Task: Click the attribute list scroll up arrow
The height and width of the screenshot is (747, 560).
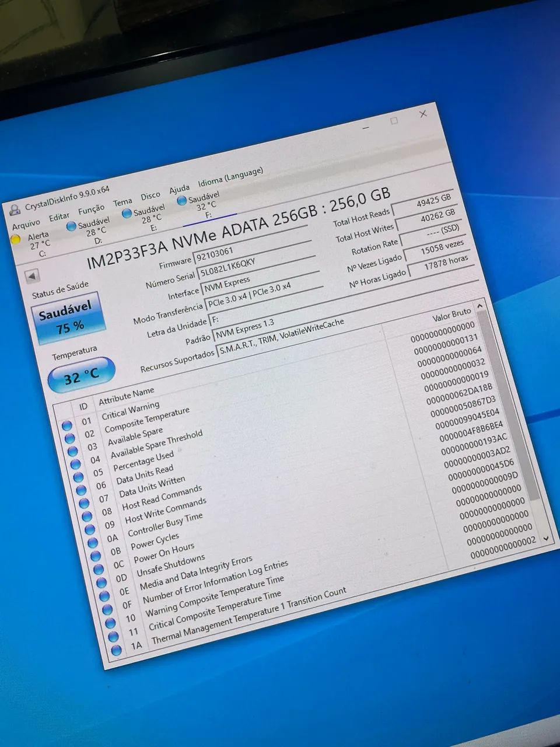Action: point(480,305)
